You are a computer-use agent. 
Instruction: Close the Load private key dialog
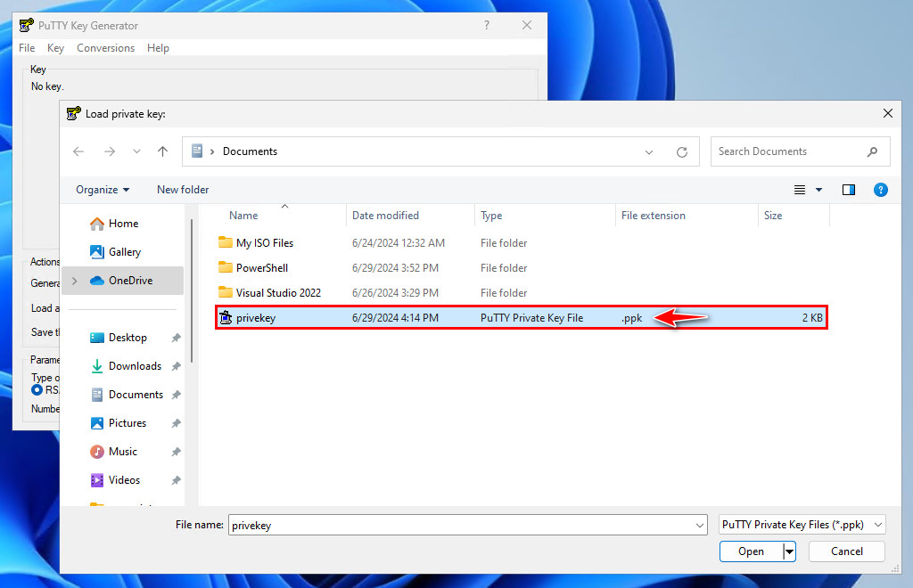pyautogui.click(x=887, y=113)
